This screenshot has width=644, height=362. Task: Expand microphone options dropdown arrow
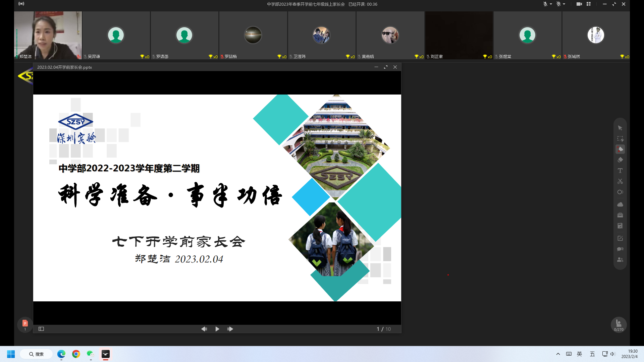point(551,4)
